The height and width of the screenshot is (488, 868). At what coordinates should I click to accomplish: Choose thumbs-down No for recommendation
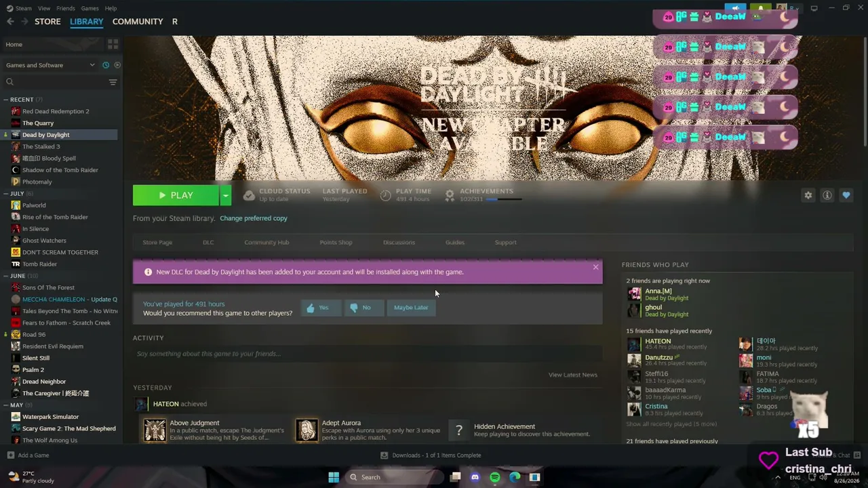[x=363, y=308]
